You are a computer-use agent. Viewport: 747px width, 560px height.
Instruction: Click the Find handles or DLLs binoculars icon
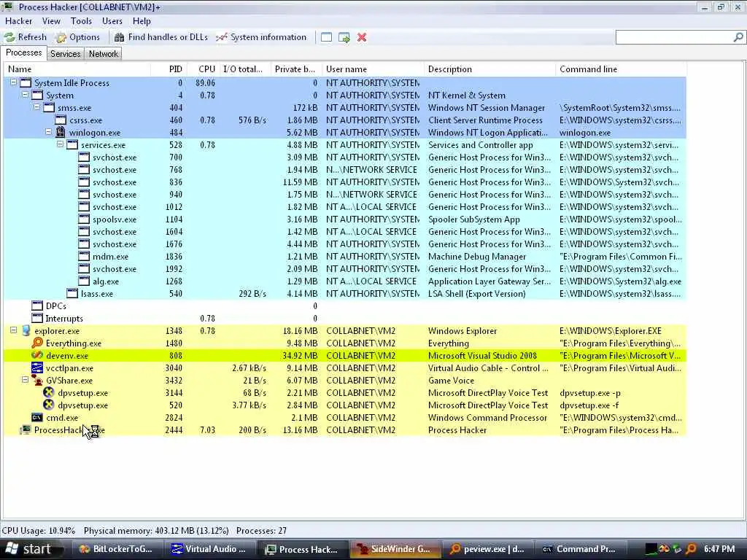click(x=119, y=37)
